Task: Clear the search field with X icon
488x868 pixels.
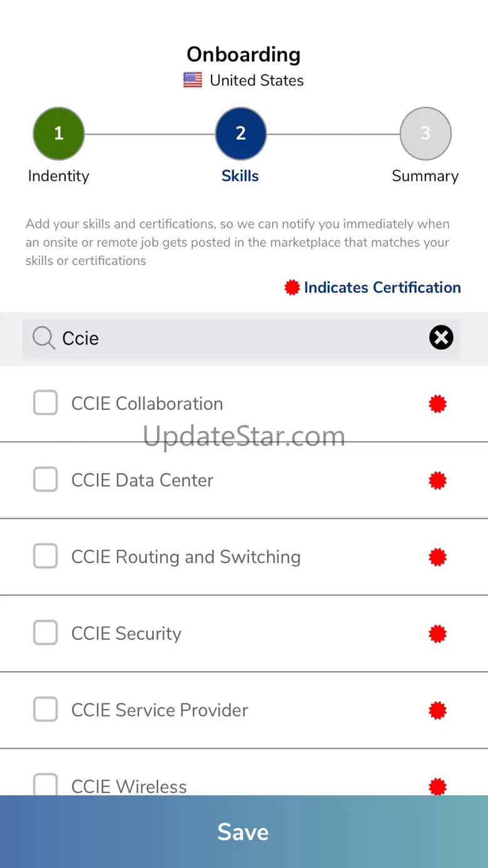Action: (x=441, y=338)
